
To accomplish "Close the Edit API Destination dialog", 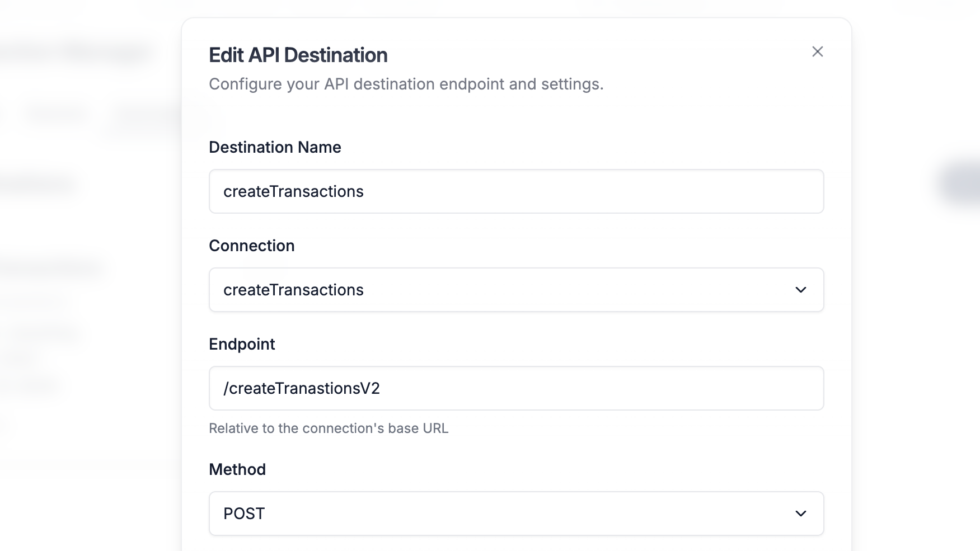I will coord(817,51).
